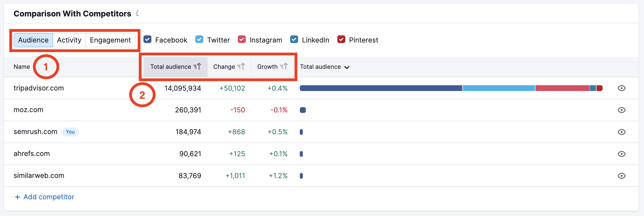Open the Comparison With Competitors info icon
644x216 pixels.
(x=137, y=13)
